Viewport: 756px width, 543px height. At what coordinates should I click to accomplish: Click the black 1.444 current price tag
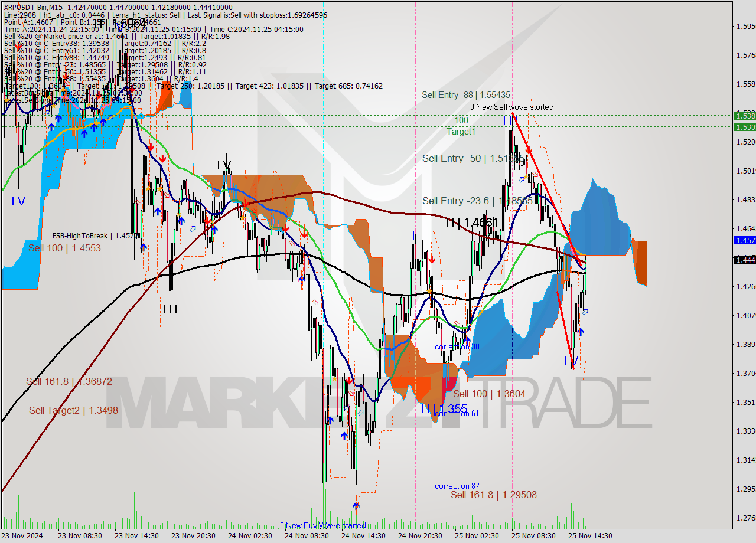pyautogui.click(x=744, y=260)
